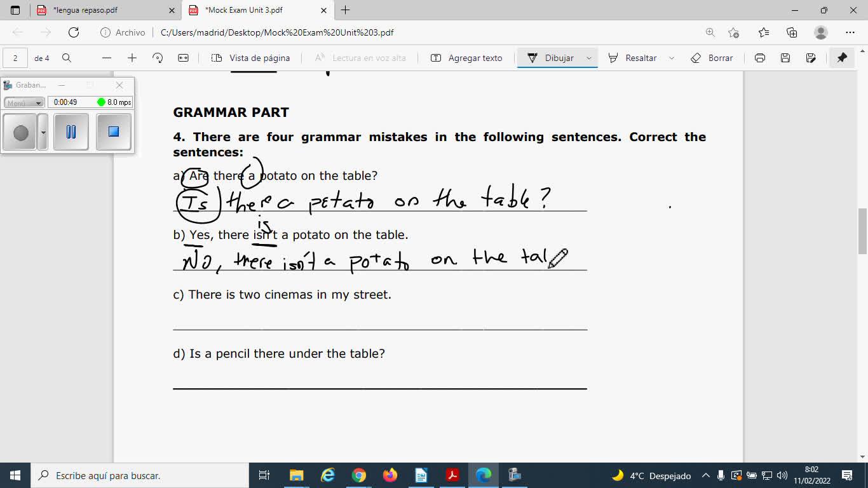
Task: Launch Internet Explorer from the taskbar
Action: (327, 475)
